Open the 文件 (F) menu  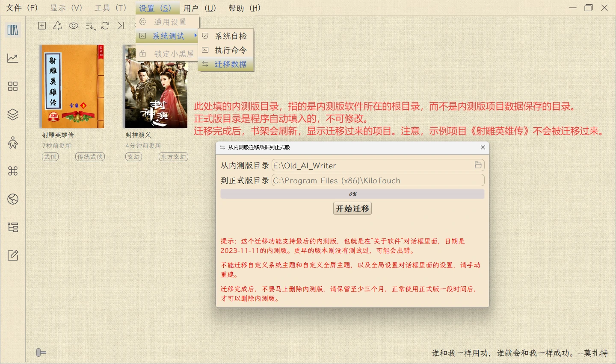click(x=22, y=8)
